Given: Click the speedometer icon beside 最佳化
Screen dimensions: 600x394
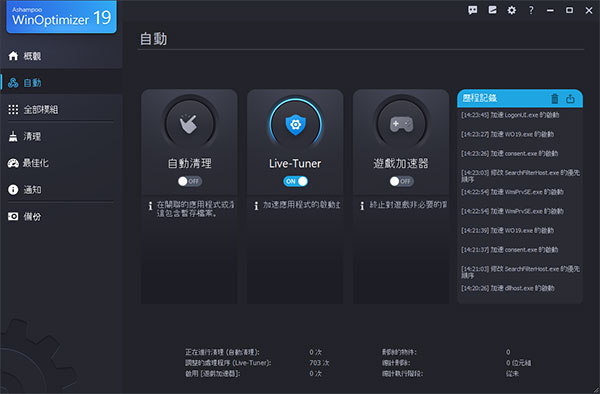Looking at the screenshot, I should tap(13, 163).
